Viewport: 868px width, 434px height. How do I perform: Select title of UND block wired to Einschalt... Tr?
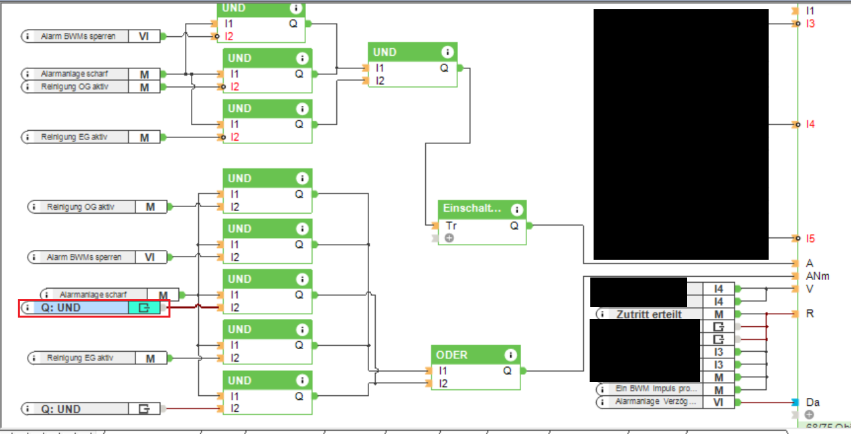(x=385, y=52)
